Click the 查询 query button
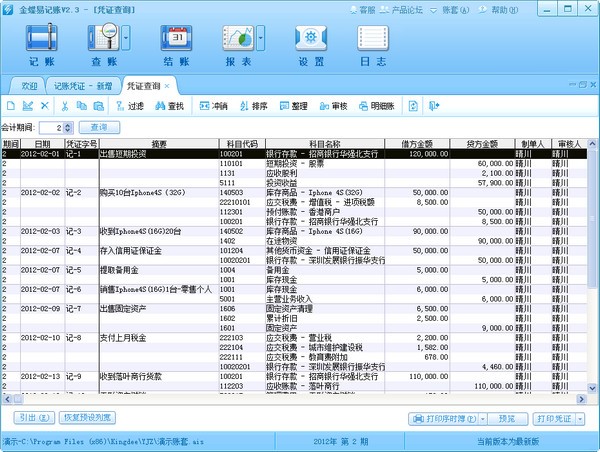Viewport: 600px width, 452px height. click(x=99, y=127)
